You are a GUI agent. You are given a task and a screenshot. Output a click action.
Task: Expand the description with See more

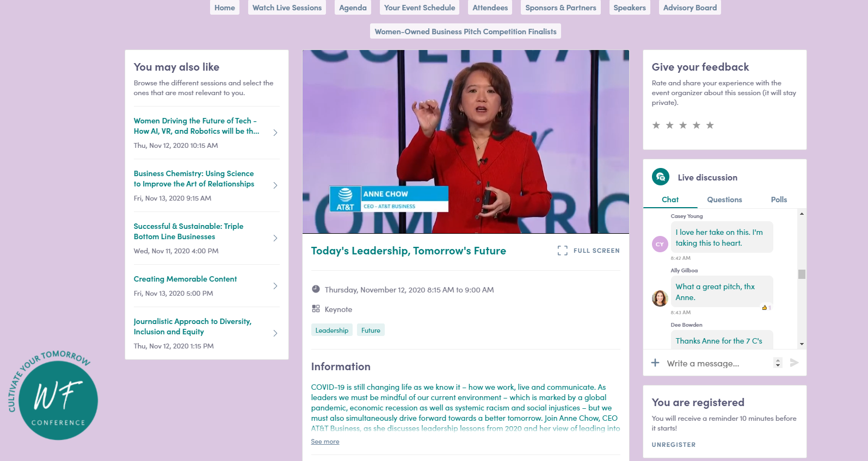pos(325,441)
